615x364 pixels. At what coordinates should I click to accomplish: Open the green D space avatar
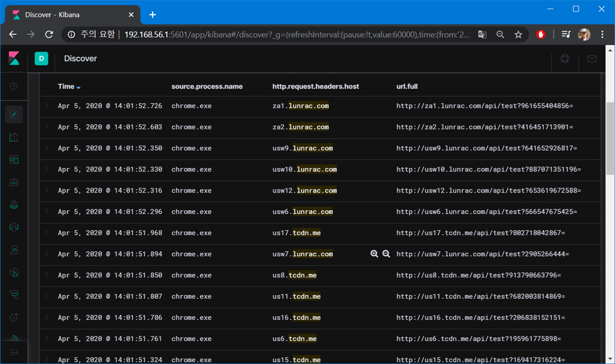[x=41, y=58]
